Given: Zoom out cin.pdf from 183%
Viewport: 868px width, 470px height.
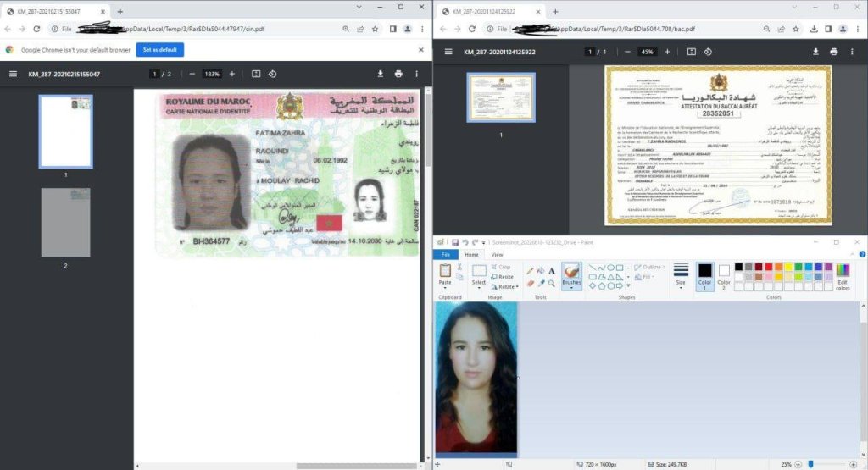Looking at the screenshot, I should tap(192, 74).
